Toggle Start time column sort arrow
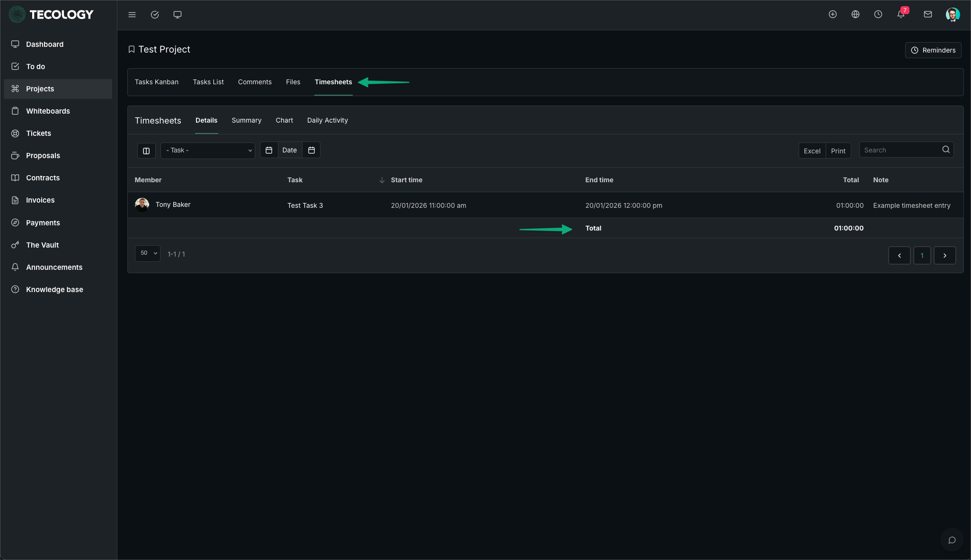 click(382, 180)
